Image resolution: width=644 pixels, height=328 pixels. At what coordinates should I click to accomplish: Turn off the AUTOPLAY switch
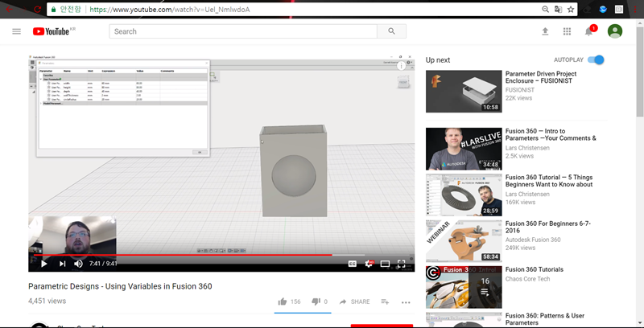(596, 59)
